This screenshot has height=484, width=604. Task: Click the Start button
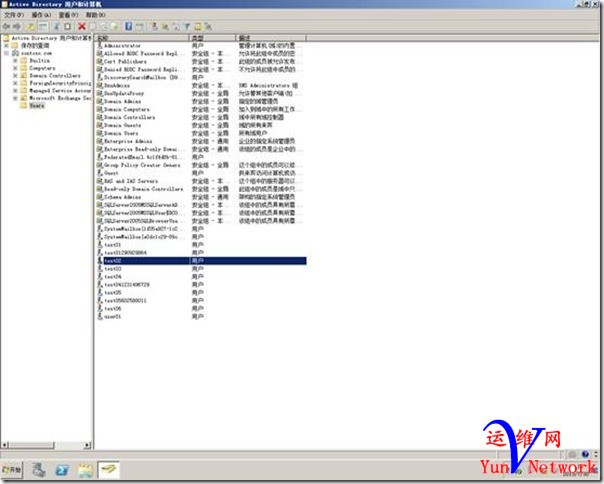pyautogui.click(x=12, y=470)
